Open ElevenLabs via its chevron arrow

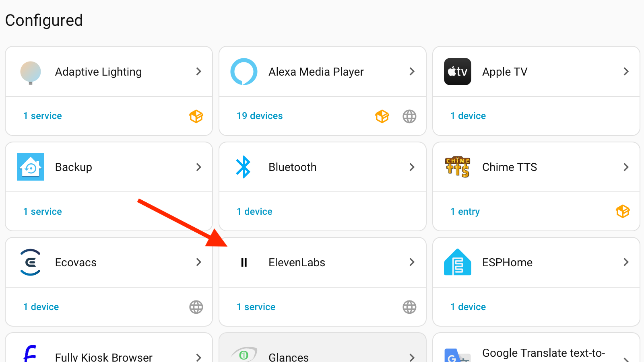point(412,262)
